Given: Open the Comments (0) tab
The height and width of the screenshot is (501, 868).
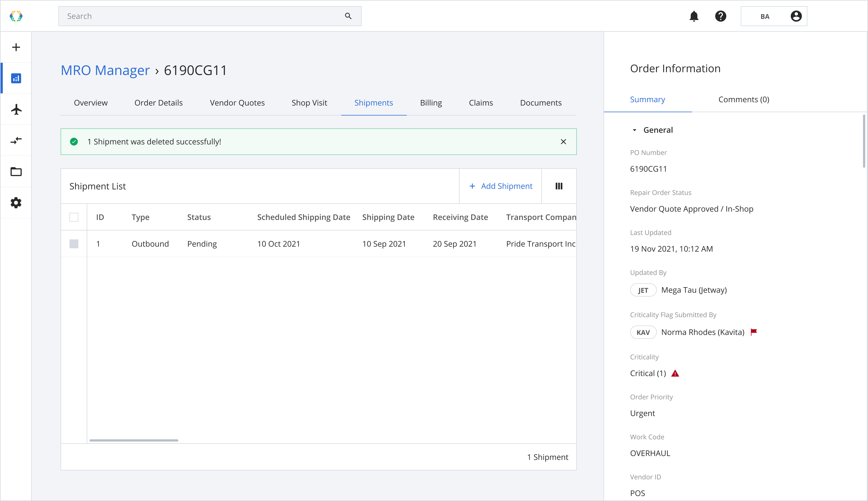Looking at the screenshot, I should coord(744,100).
